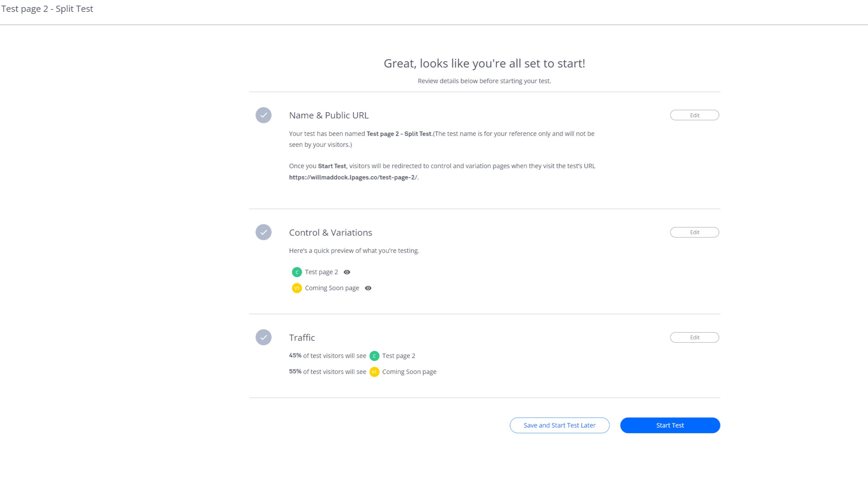Preview Coming Soon page using the eye icon
The height and width of the screenshot is (487, 868).
coord(368,288)
